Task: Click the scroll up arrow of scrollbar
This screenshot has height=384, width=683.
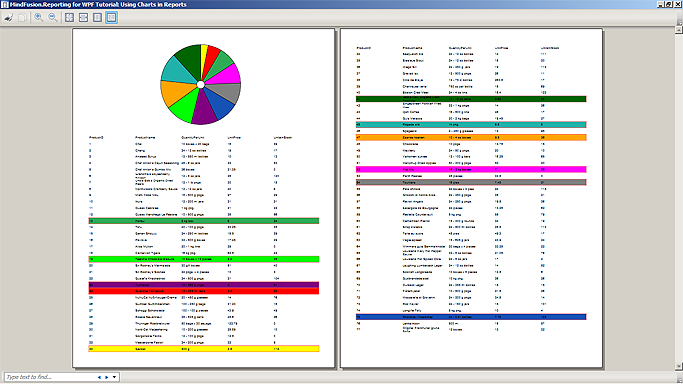Action: tap(679, 30)
